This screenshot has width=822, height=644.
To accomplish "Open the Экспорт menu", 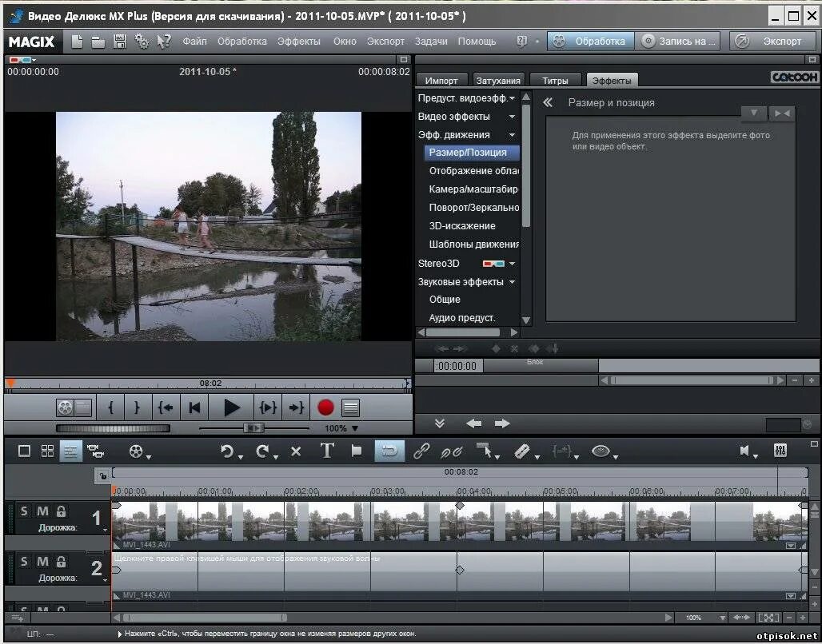I will pyautogui.click(x=386, y=42).
